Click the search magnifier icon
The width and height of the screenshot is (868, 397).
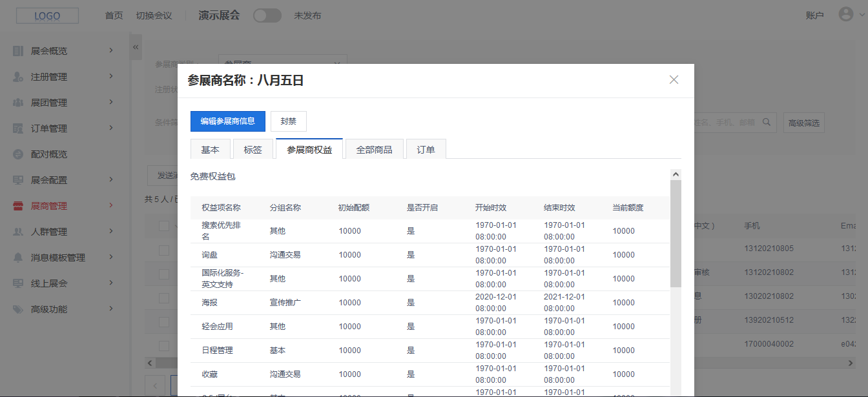[767, 122]
